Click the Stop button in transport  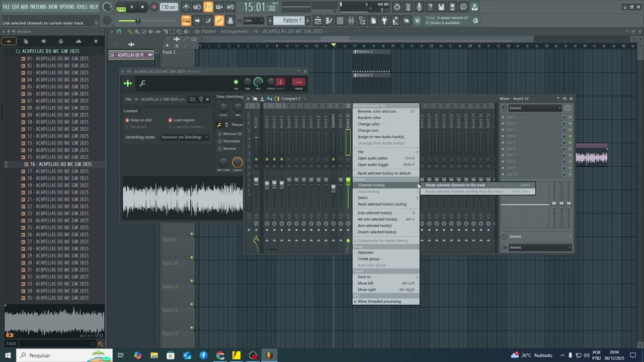142,7
